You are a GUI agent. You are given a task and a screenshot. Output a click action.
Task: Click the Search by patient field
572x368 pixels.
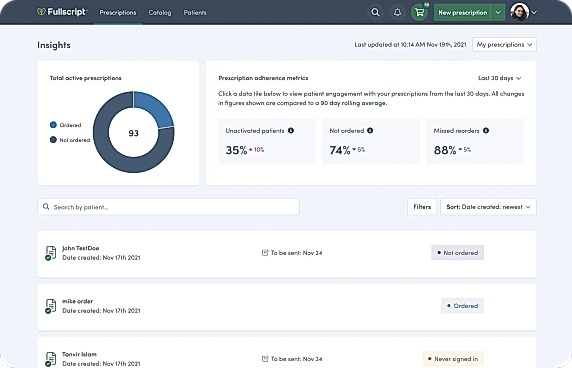168,207
